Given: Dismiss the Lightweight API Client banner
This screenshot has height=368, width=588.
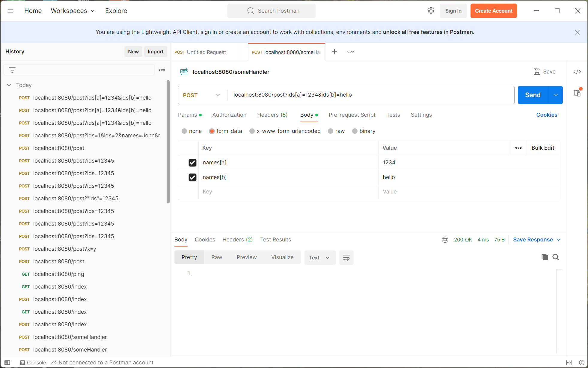Looking at the screenshot, I should tap(577, 32).
